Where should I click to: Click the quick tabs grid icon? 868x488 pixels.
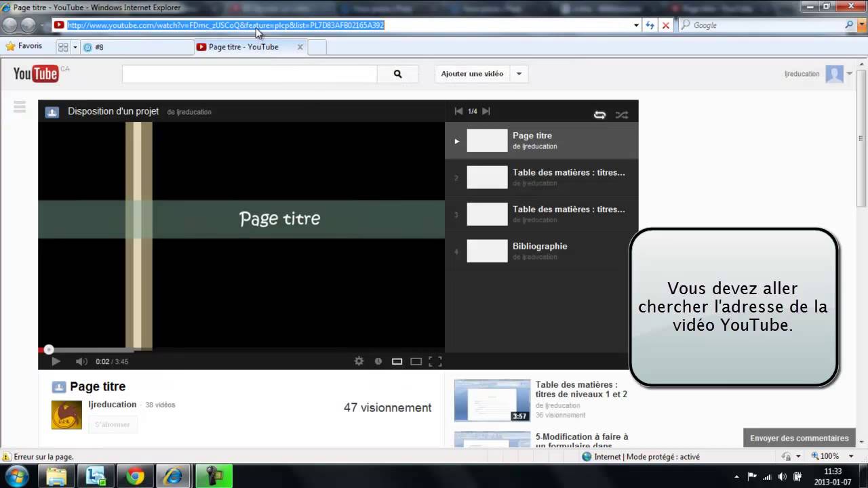(x=63, y=47)
